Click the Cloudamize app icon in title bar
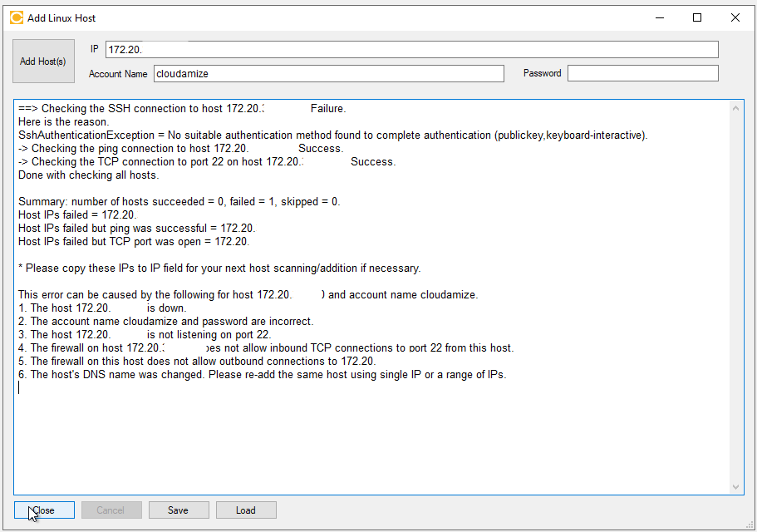The height and width of the screenshot is (532, 757). (16, 17)
